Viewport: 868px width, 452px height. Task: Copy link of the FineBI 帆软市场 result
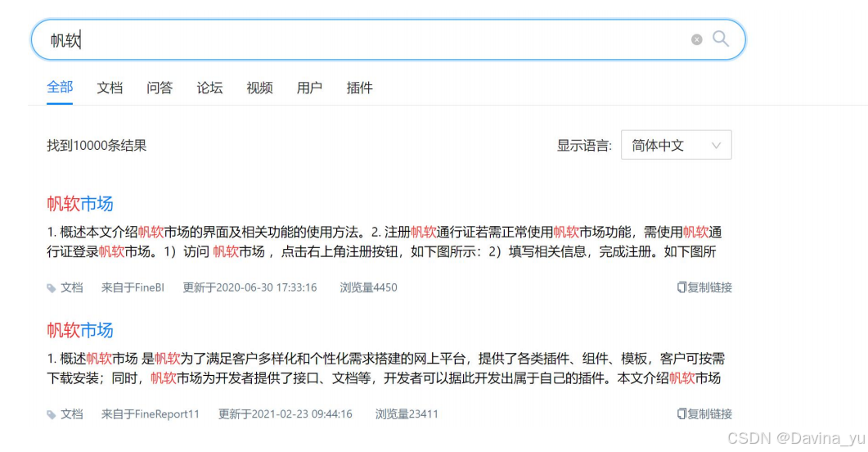pos(704,287)
